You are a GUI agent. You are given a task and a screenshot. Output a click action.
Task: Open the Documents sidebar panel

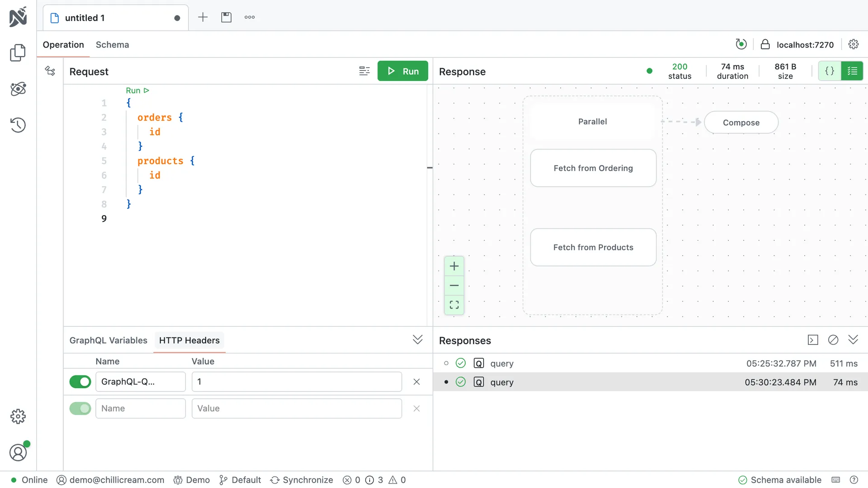coord(18,52)
